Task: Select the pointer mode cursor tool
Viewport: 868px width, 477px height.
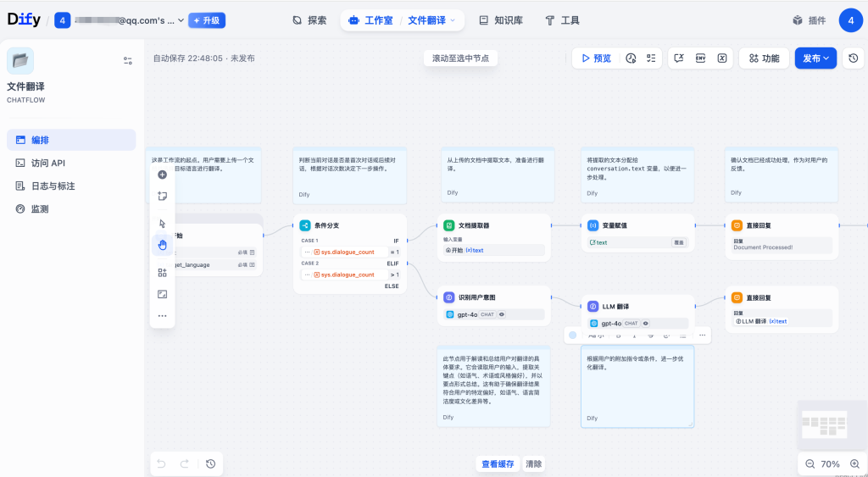Action: coord(162,224)
